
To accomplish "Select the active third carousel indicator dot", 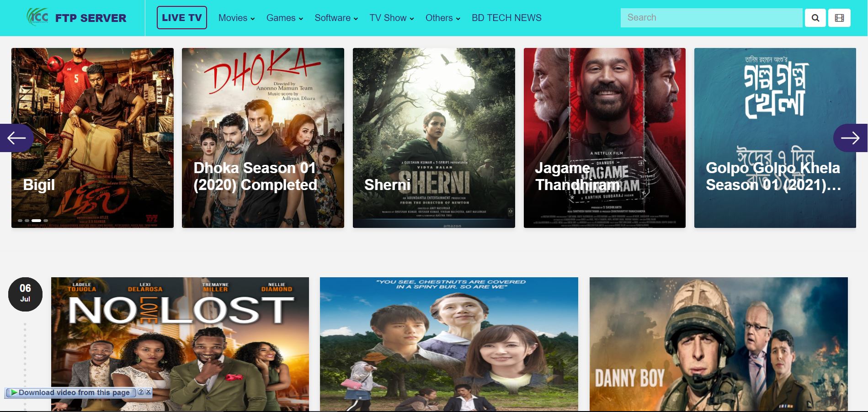I will (x=36, y=221).
